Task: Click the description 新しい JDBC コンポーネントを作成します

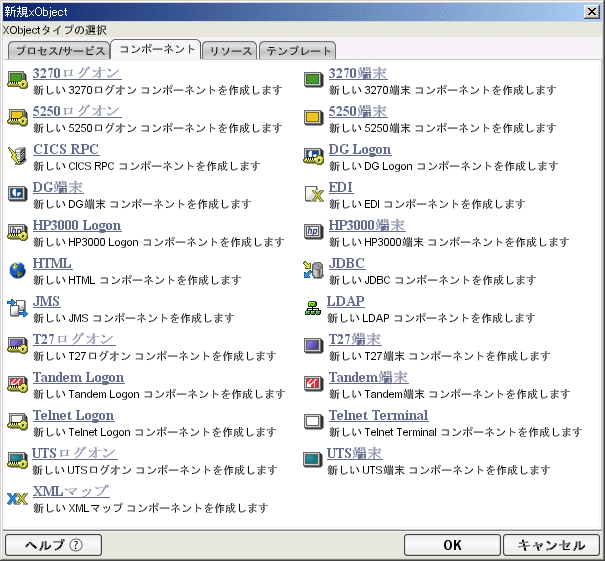Action: (433, 280)
